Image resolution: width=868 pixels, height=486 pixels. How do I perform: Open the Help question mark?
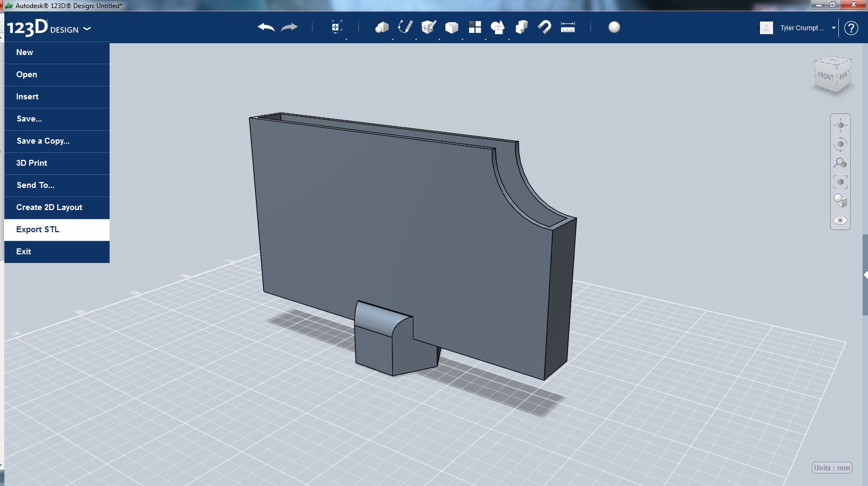tap(851, 28)
